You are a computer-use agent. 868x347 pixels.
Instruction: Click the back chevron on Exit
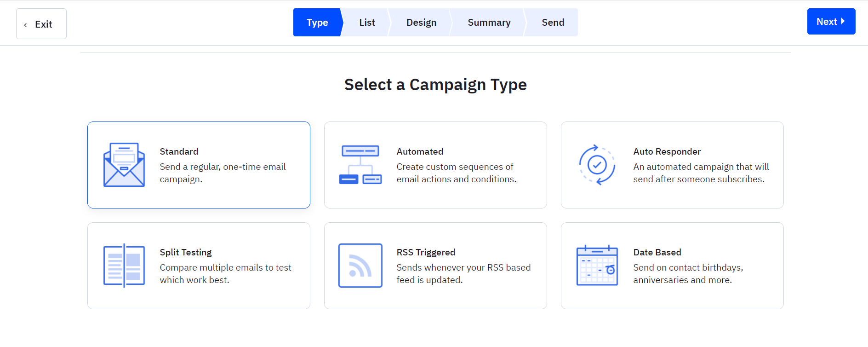25,25
